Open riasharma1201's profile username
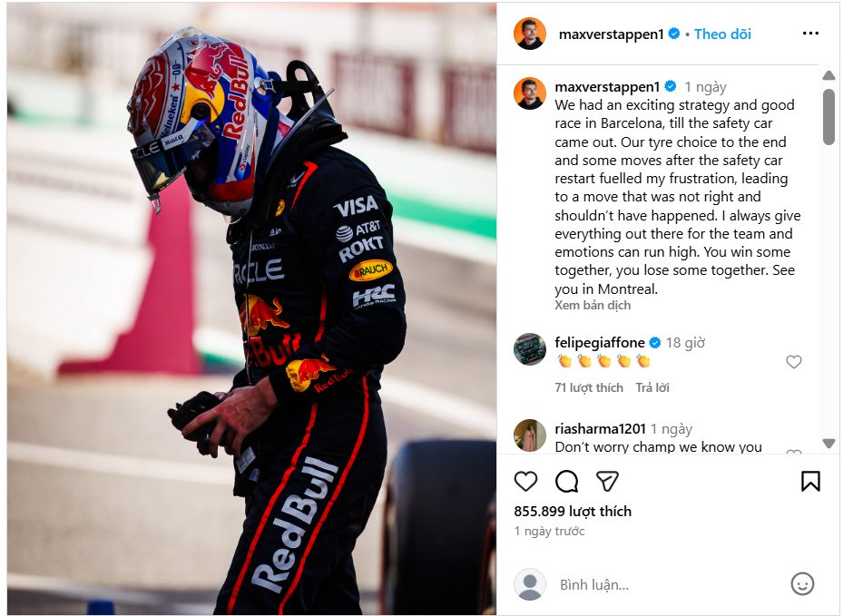 [600, 429]
